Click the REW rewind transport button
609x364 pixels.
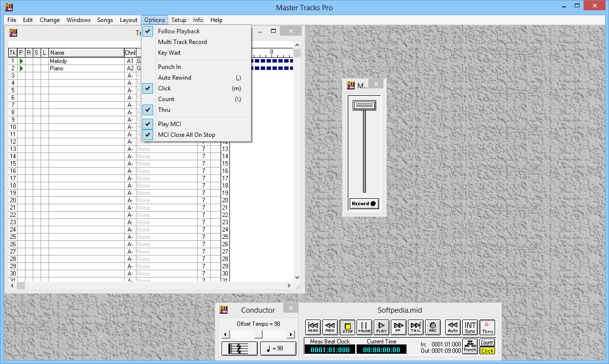[x=330, y=327]
